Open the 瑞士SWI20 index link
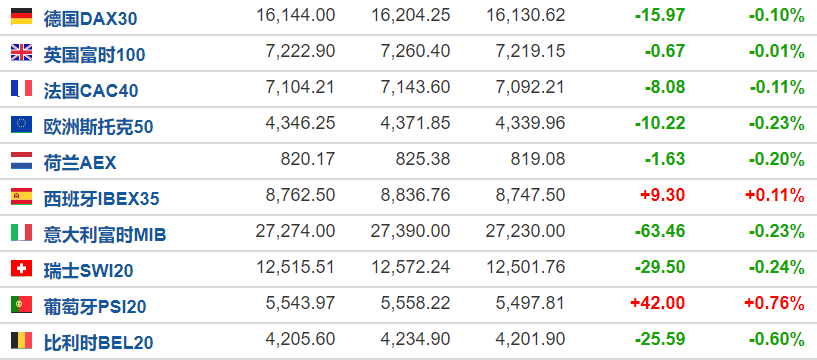The height and width of the screenshot is (360, 817). click(89, 270)
